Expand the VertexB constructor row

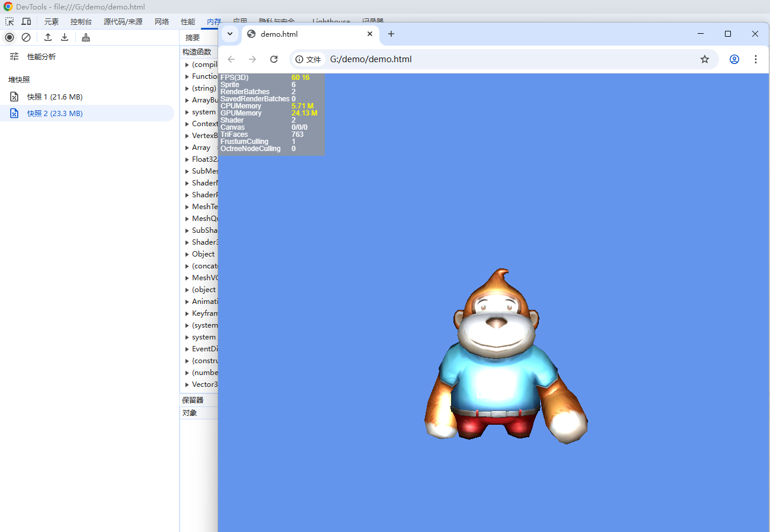(187, 136)
